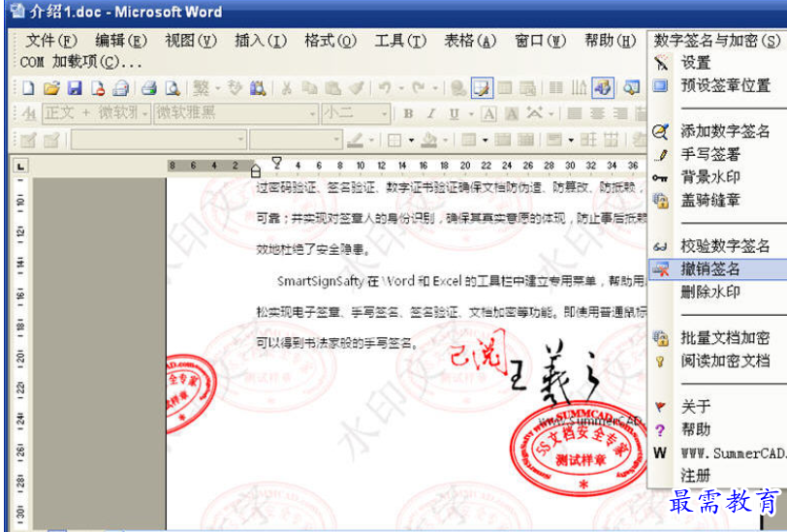Click the Styles and Formatting icon
Screen dimensions: 787x532
29,114
